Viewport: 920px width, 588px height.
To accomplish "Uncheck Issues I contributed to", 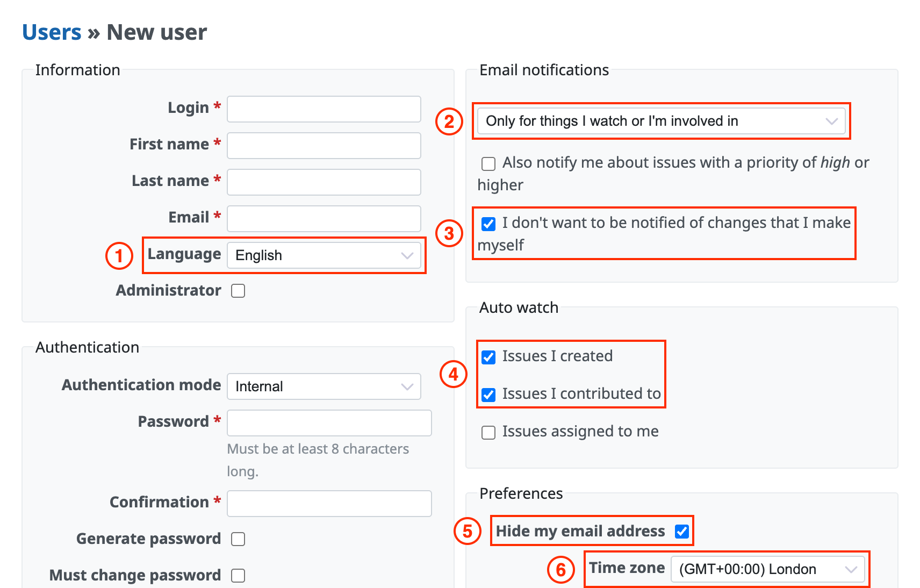I will click(488, 395).
